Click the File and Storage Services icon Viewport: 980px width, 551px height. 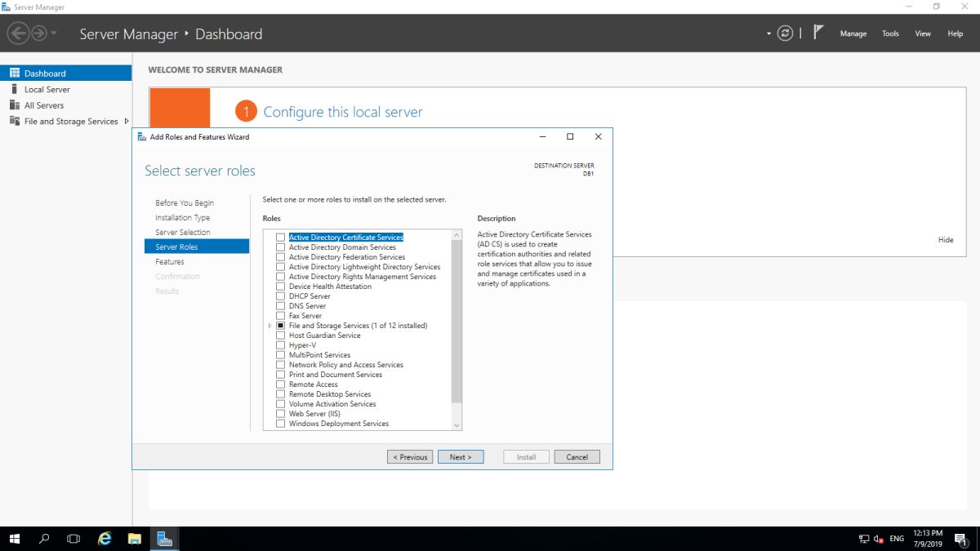14,121
